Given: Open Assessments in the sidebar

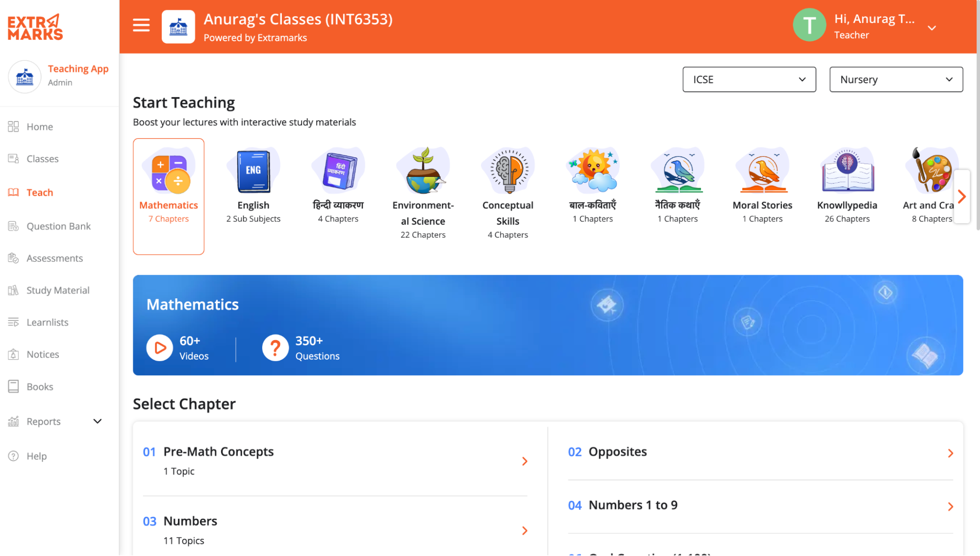Looking at the screenshot, I should (54, 258).
